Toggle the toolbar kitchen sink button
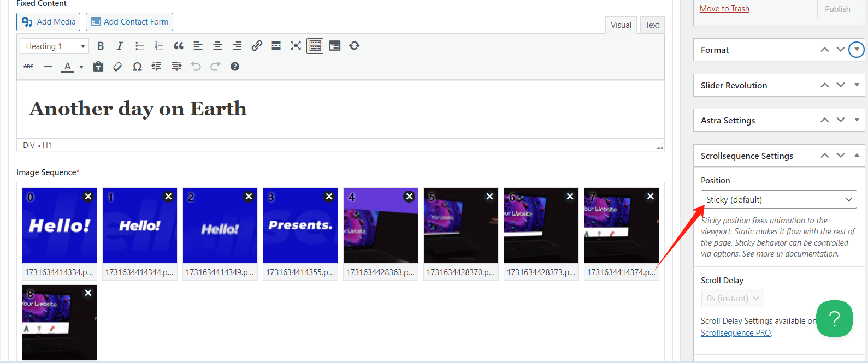 coord(315,46)
